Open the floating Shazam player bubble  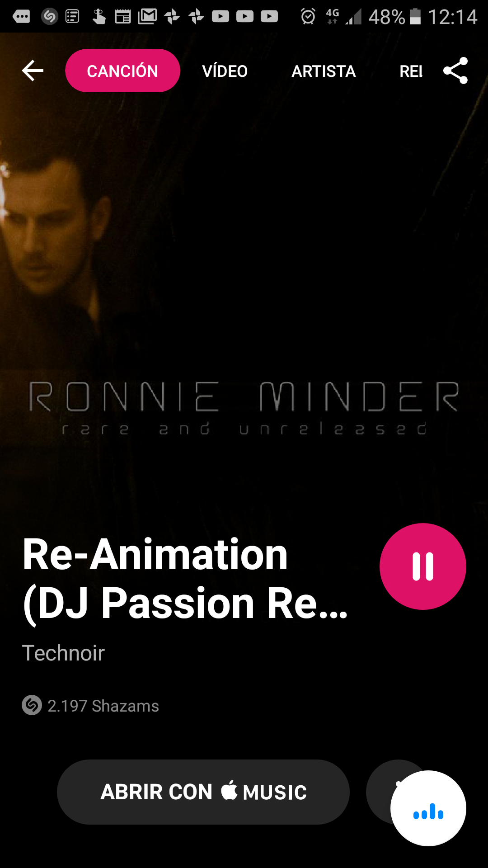(x=428, y=808)
